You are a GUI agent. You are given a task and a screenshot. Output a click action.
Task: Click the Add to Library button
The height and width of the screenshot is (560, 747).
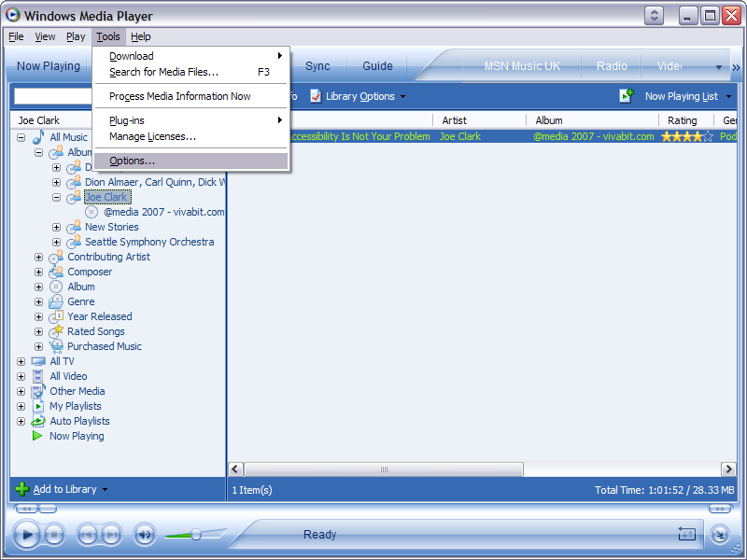[x=62, y=489]
